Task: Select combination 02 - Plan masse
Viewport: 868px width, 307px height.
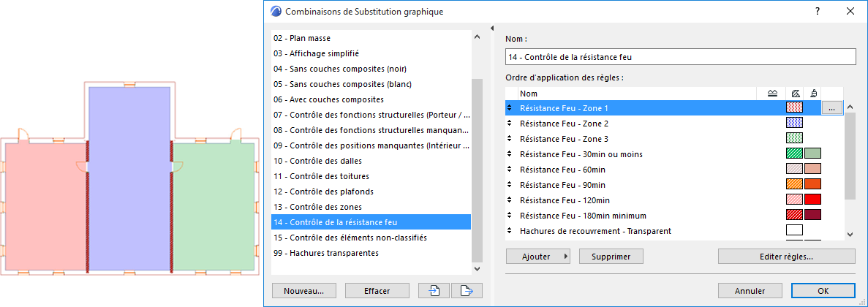Action: click(x=301, y=38)
